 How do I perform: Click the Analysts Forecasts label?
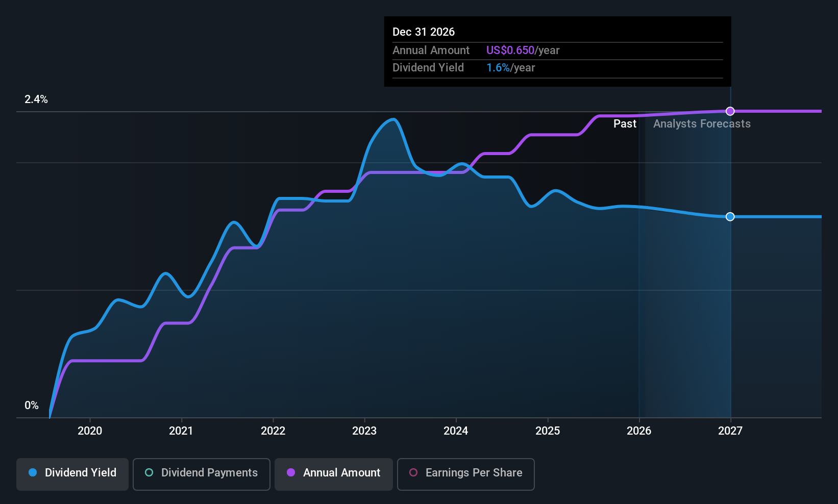pos(702,124)
